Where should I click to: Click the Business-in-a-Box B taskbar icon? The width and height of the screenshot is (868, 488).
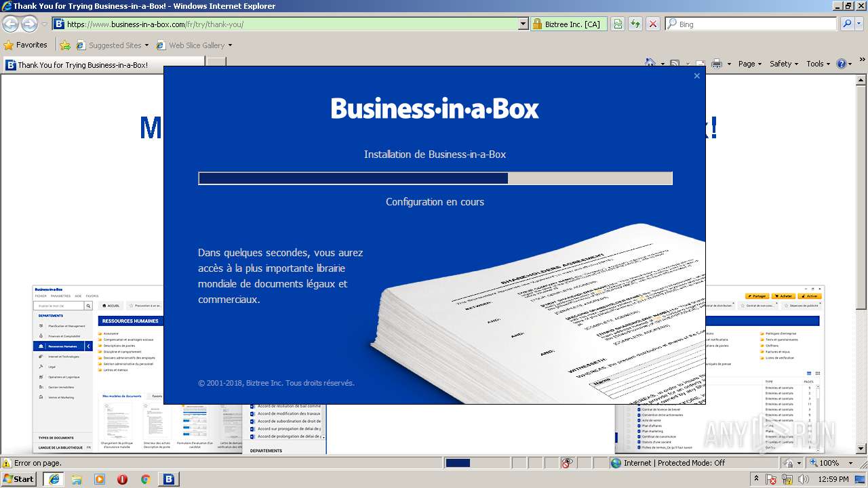[169, 479]
